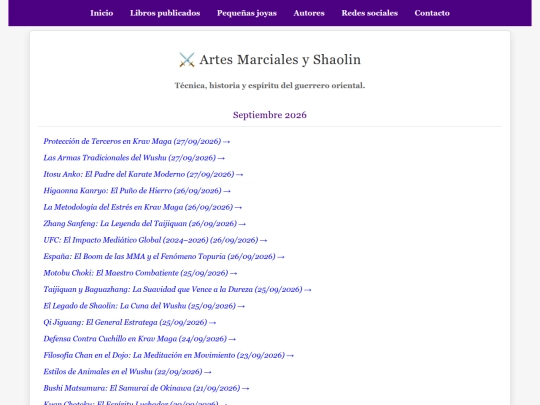Click the Septiembre 2026 heading
This screenshot has height=405, width=540.
point(270,115)
